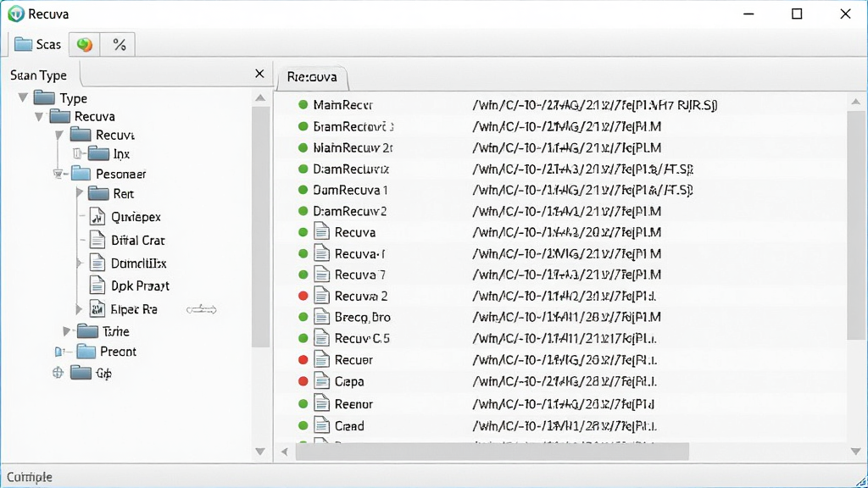Click the slider handle beside Elper Ra
Image resolution: width=868 pixels, height=488 pixels.
pos(202,309)
